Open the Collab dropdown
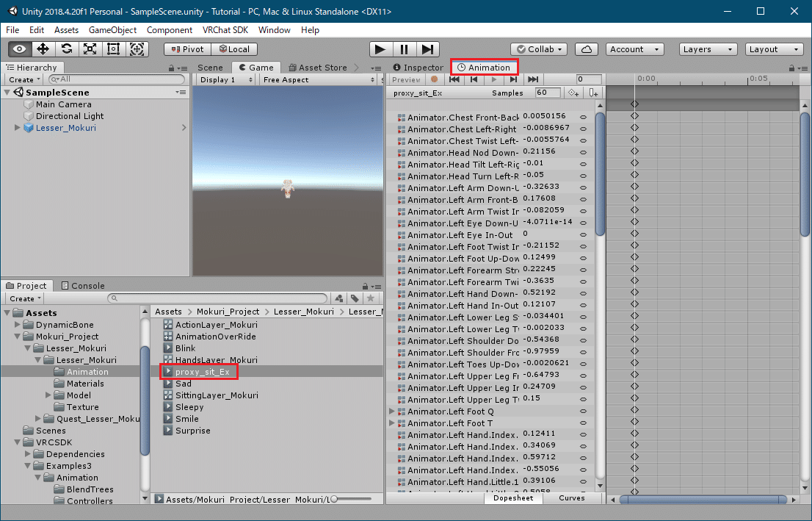 coord(539,49)
